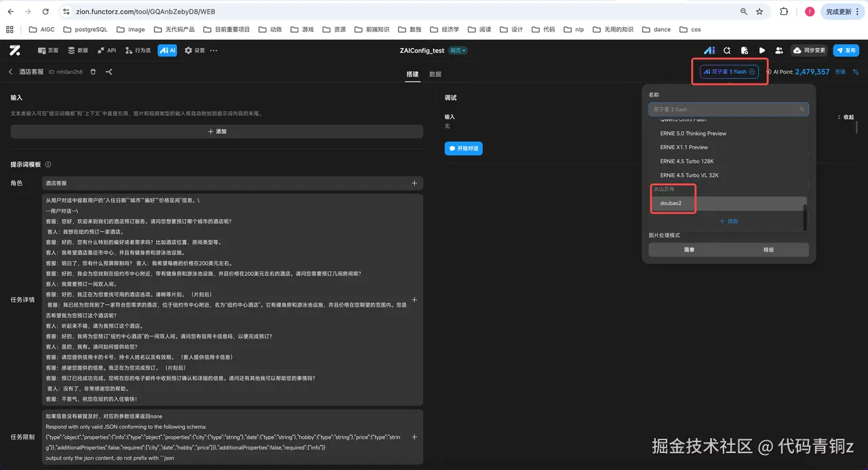Click the language translate icon beside 充值
This screenshot has height=470, width=868.
856,72
